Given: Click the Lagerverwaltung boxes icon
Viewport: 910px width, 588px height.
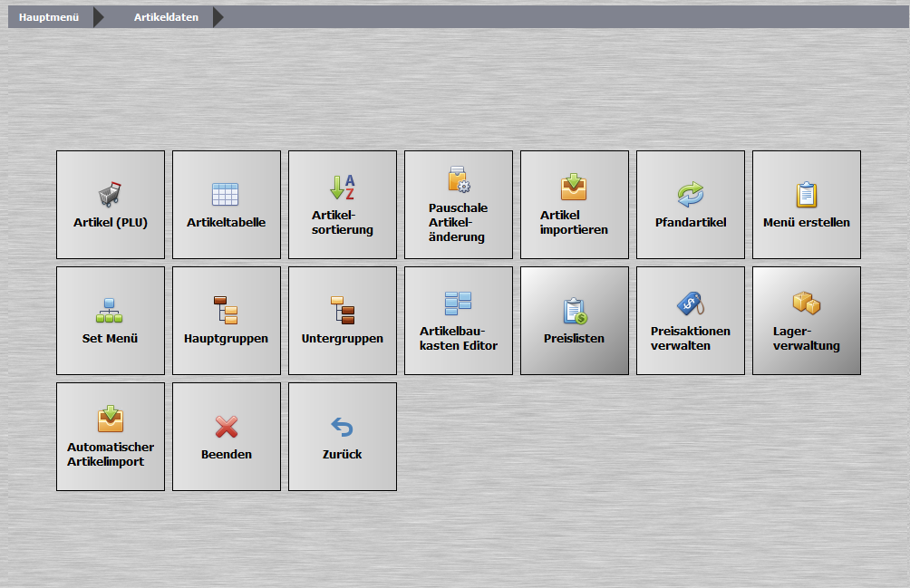Looking at the screenshot, I should 807,303.
